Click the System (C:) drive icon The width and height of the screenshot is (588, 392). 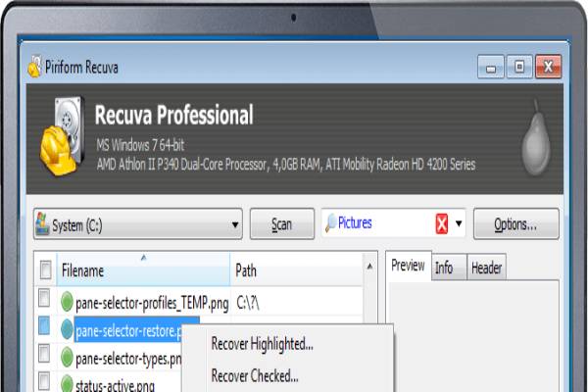tap(42, 224)
